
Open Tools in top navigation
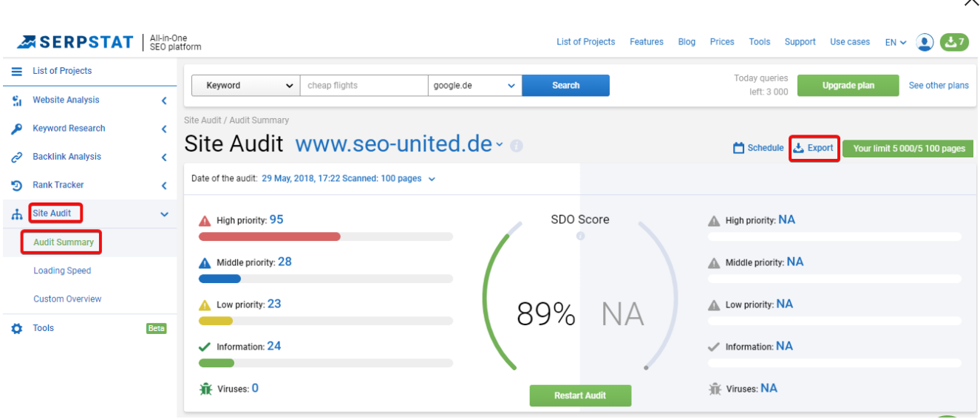coord(760,42)
